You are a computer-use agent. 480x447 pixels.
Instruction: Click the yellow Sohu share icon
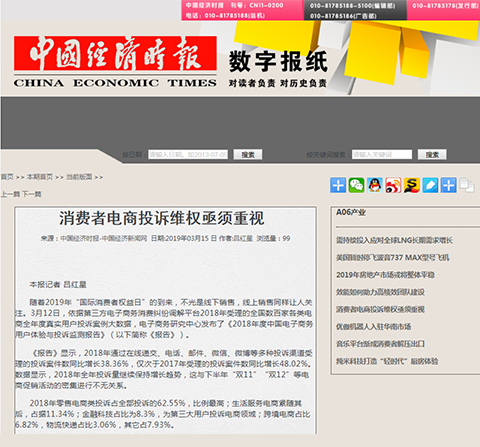tap(412, 185)
